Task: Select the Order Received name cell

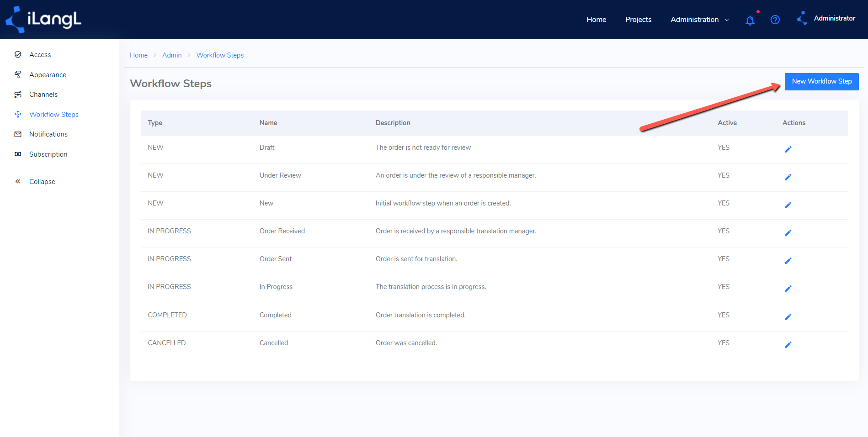Action: pyautogui.click(x=282, y=231)
